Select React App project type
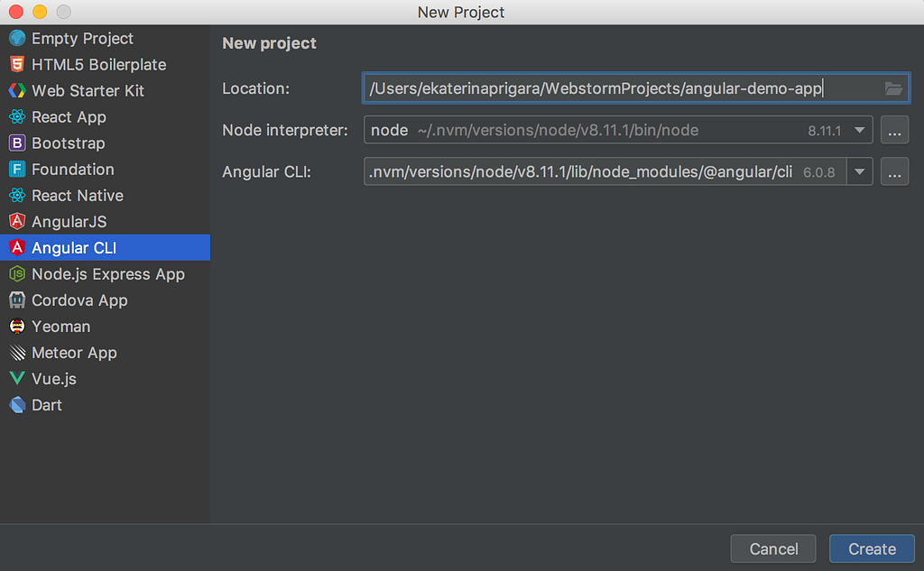This screenshot has width=924, height=571. point(69,117)
